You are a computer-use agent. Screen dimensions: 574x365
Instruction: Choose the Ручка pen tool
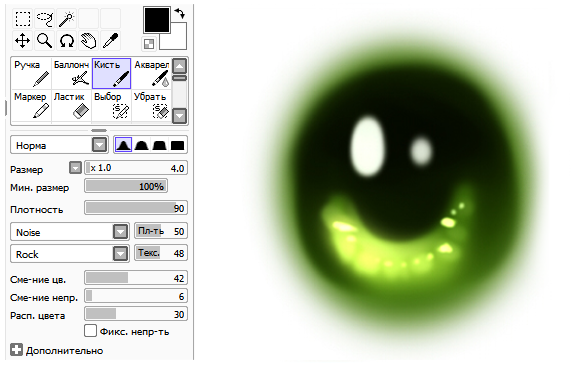pyautogui.click(x=31, y=73)
